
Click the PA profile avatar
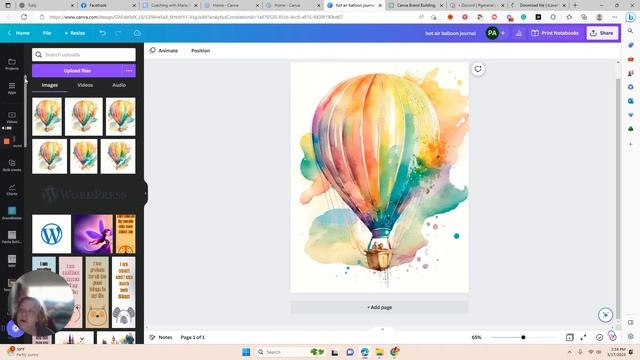pos(492,33)
